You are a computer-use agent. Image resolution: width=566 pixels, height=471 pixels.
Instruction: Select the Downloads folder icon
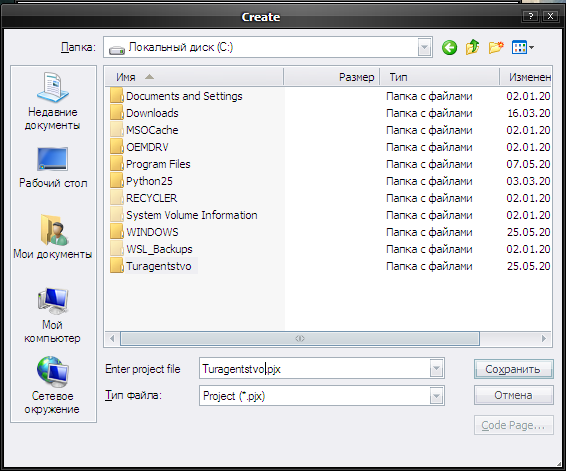(x=117, y=113)
